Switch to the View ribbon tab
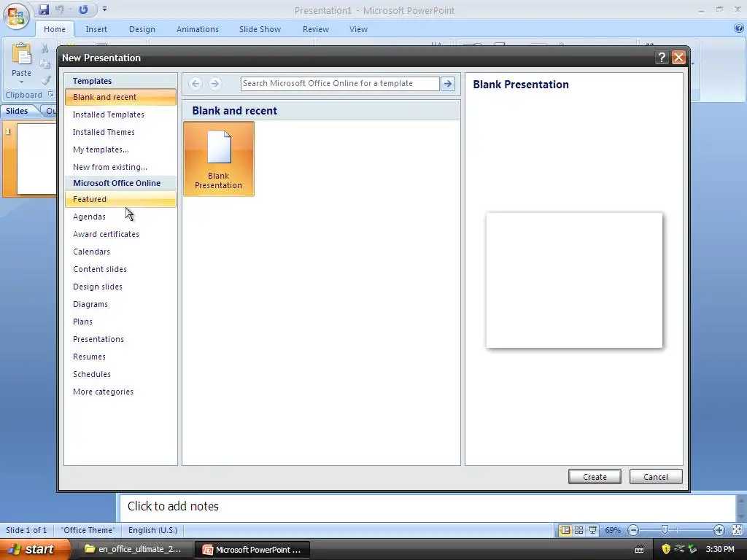 point(358,29)
